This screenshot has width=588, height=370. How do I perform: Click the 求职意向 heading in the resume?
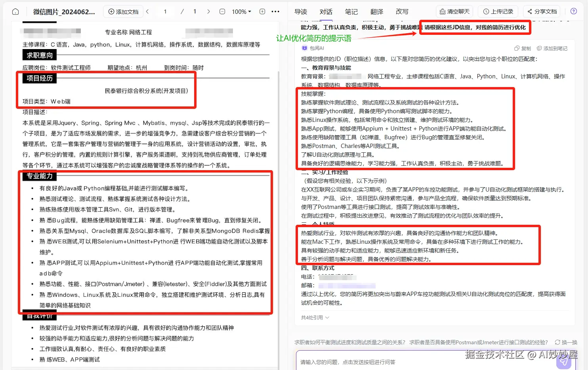(40, 55)
